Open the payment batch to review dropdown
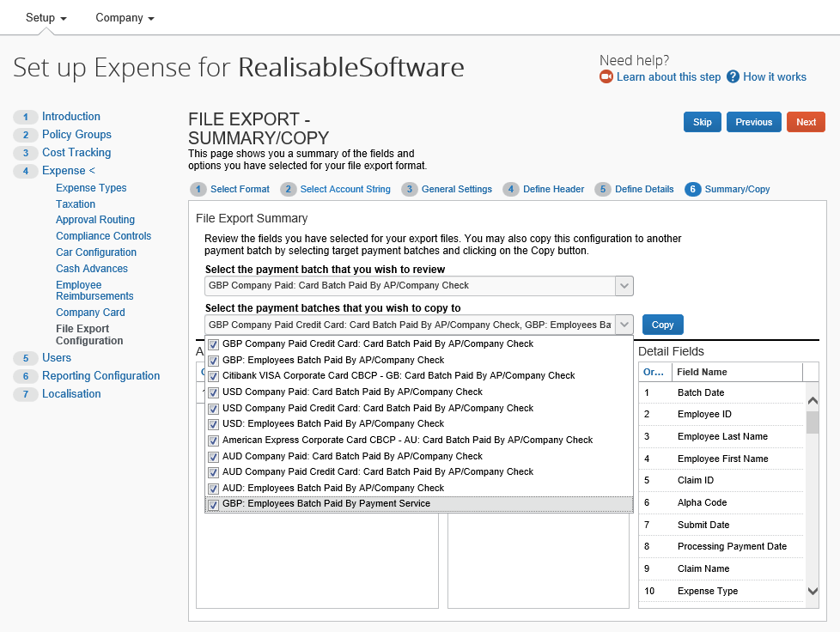This screenshot has height=632, width=840. click(x=624, y=286)
